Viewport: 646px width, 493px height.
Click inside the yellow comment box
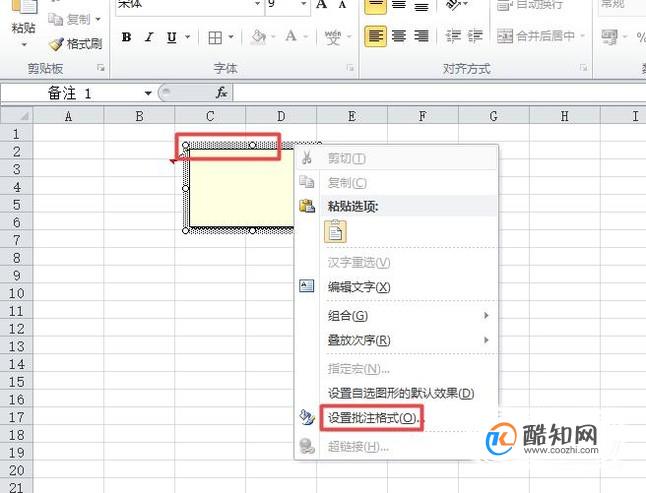point(241,188)
